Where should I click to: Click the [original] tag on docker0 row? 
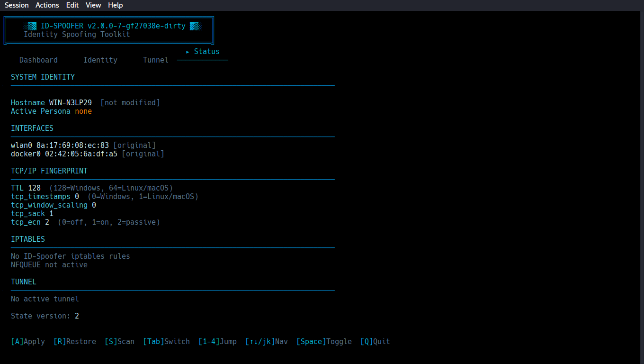pos(143,154)
